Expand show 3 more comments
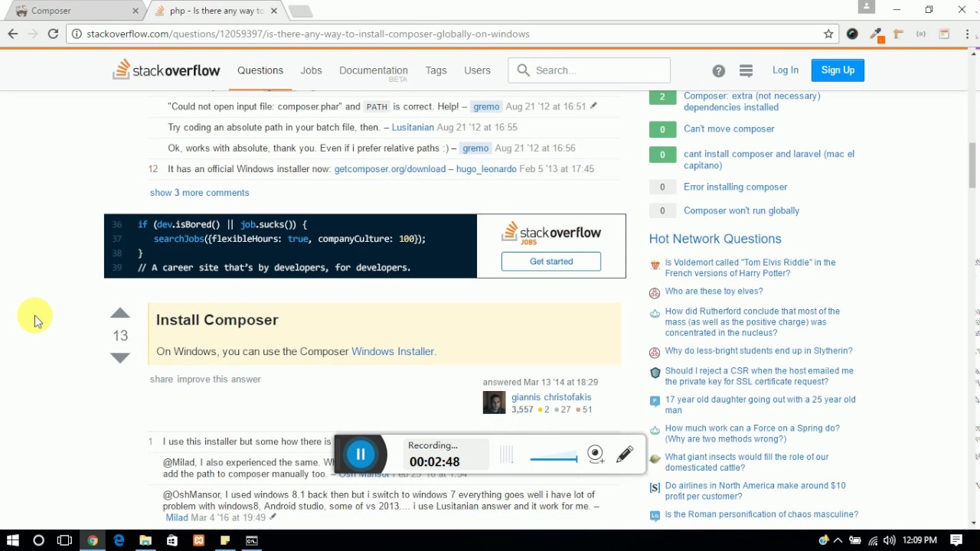980x551 pixels. coord(199,193)
